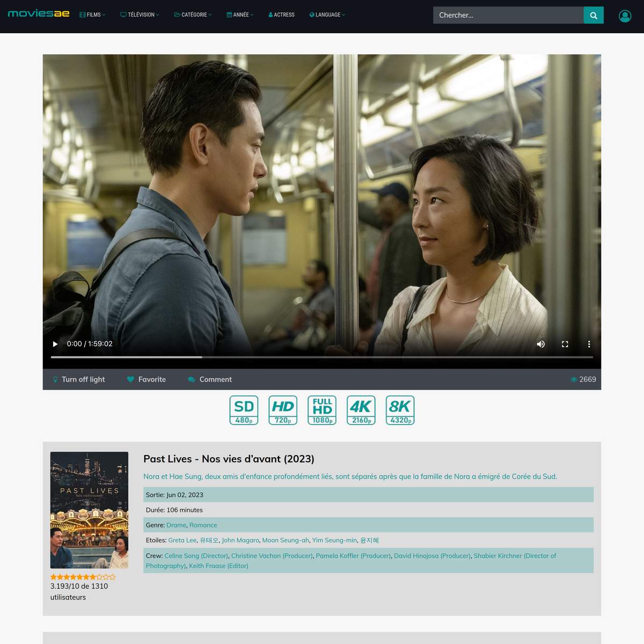Viewport: 644px width, 644px height.
Task: Open Keith Fraase (Editor) link
Action: click(218, 566)
